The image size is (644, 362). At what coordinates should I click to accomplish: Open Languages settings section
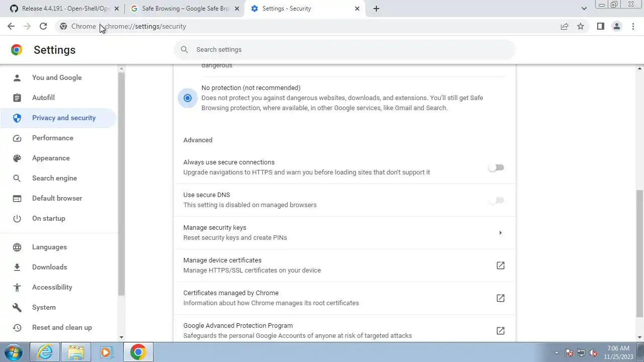(58, 247)
